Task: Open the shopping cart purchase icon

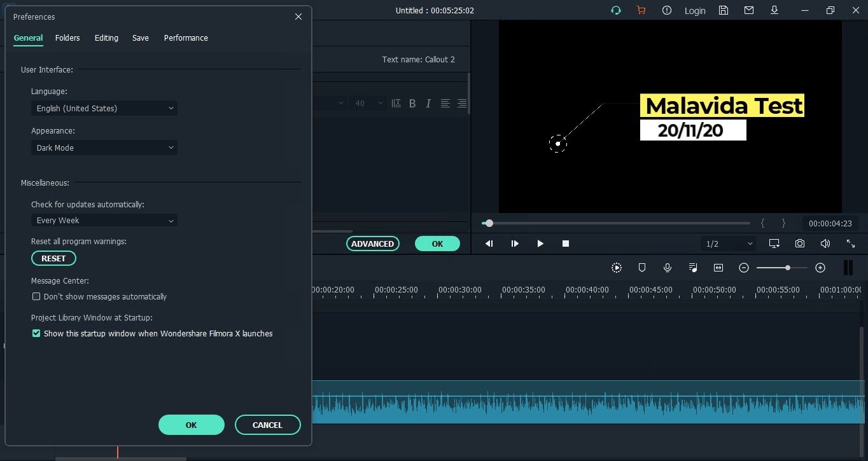Action: pos(641,10)
